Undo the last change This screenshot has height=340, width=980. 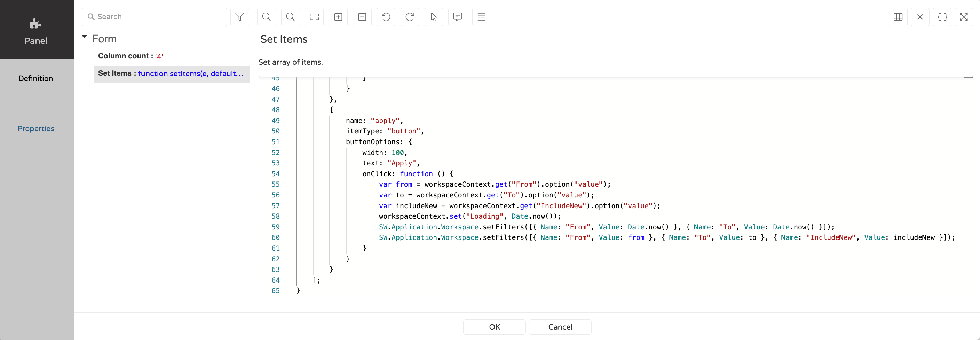(x=386, y=17)
